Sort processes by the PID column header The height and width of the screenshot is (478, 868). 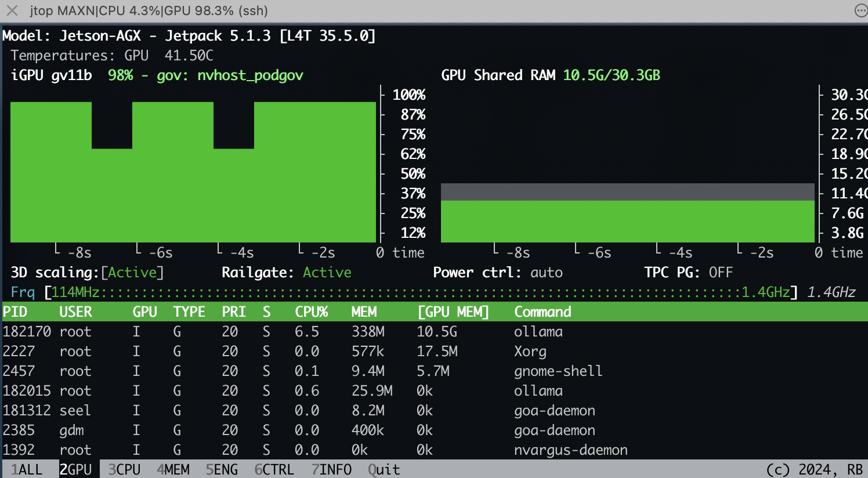click(x=15, y=312)
